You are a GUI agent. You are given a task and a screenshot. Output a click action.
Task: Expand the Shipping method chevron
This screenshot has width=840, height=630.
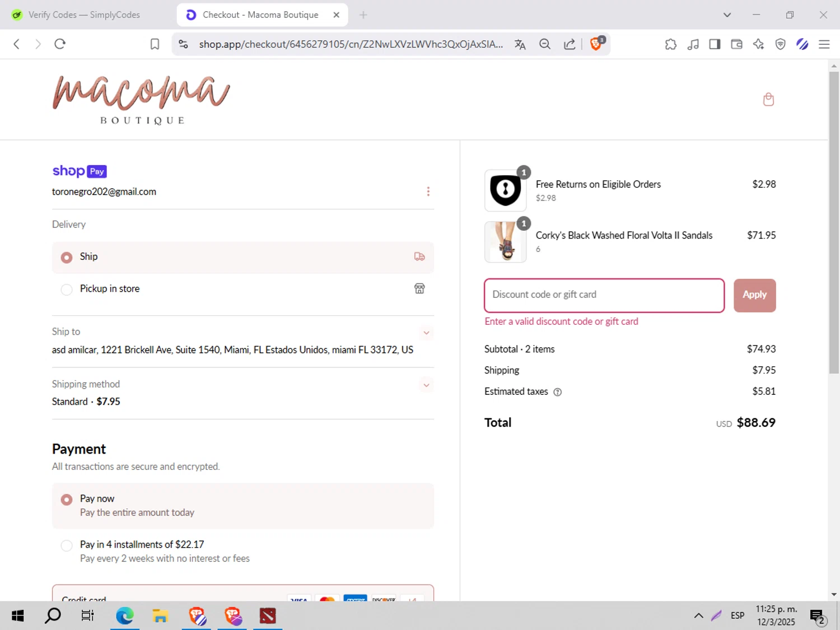pos(426,385)
